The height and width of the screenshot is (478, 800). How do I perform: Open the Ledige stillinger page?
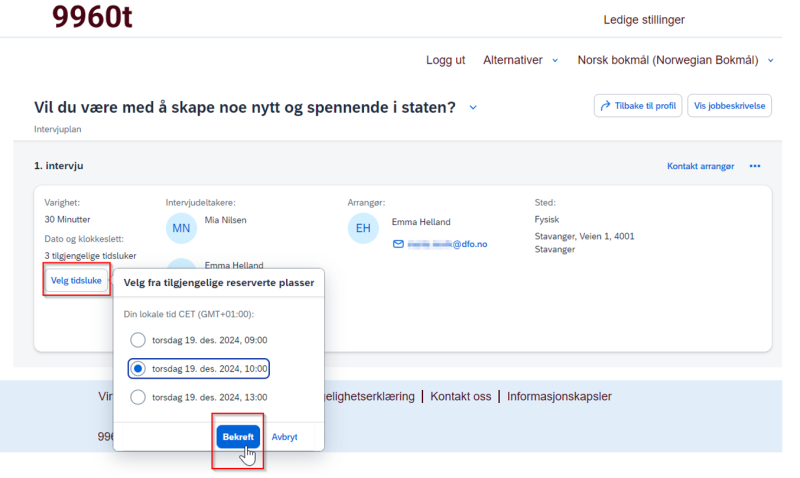644,20
